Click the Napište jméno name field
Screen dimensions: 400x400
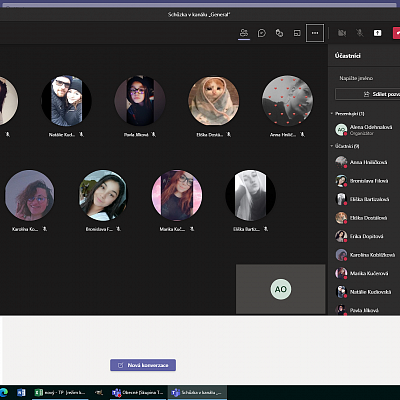(x=367, y=78)
